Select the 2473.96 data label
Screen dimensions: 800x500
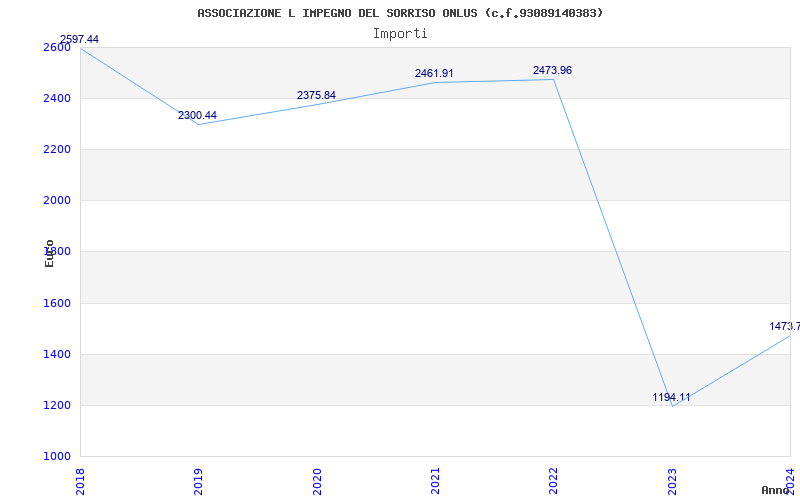[553, 70]
